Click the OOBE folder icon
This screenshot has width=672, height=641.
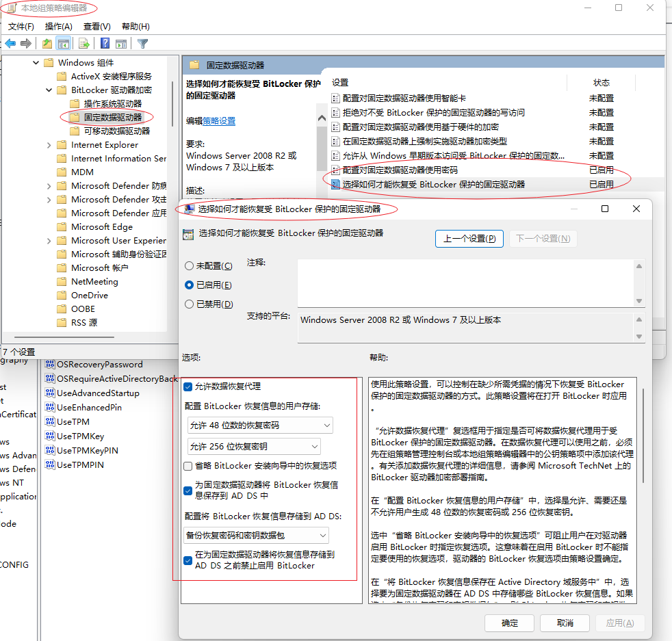point(62,309)
